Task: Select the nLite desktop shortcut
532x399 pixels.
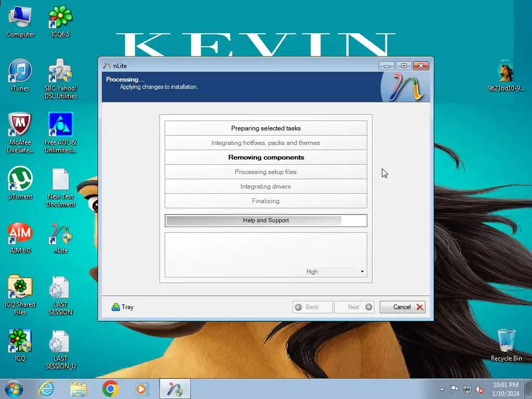Action: [x=61, y=237]
